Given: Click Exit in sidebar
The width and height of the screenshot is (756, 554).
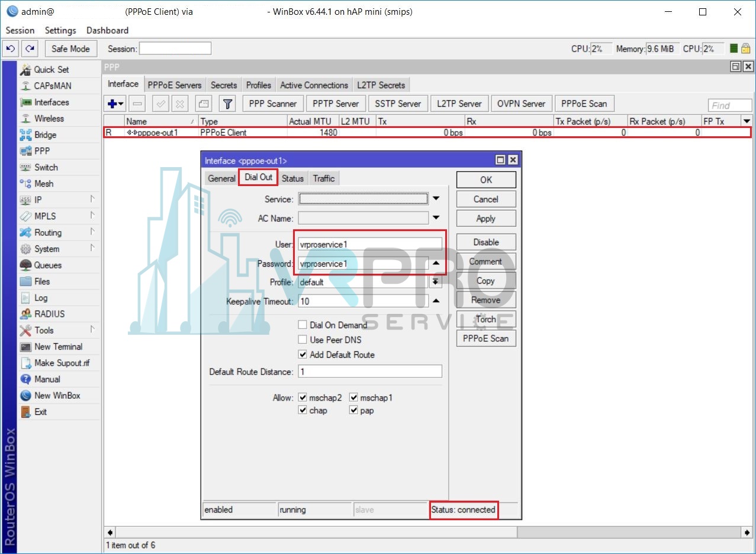Looking at the screenshot, I should pyautogui.click(x=41, y=412).
